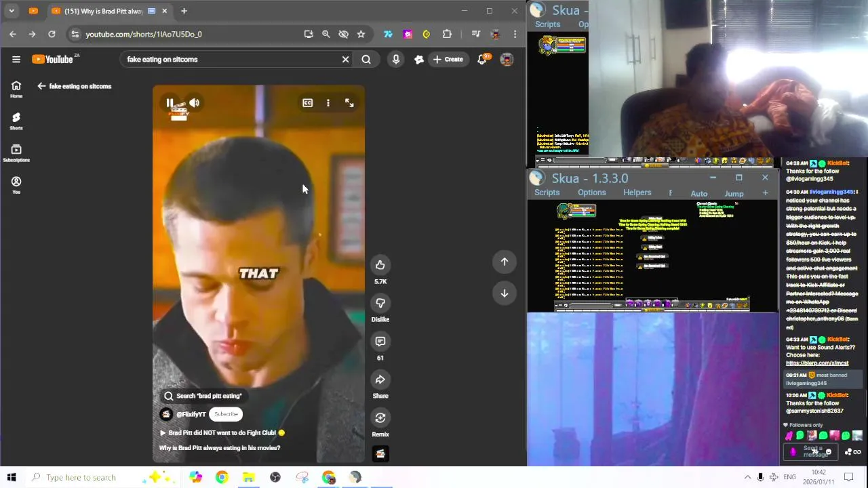Screen dimensions: 868x488
Task: Open Chrome from the taskbar
Action: coord(222,477)
